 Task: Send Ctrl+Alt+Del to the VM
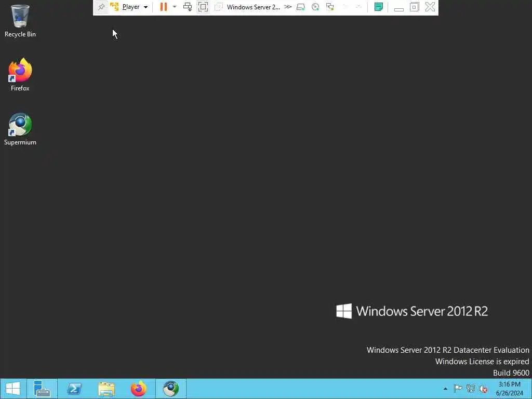pos(188,7)
